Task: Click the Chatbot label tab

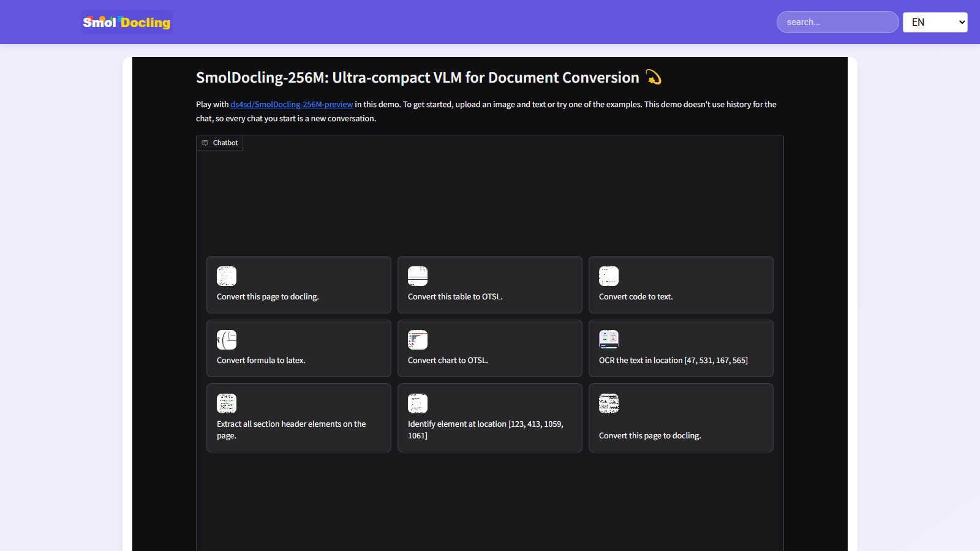Action: (x=219, y=143)
